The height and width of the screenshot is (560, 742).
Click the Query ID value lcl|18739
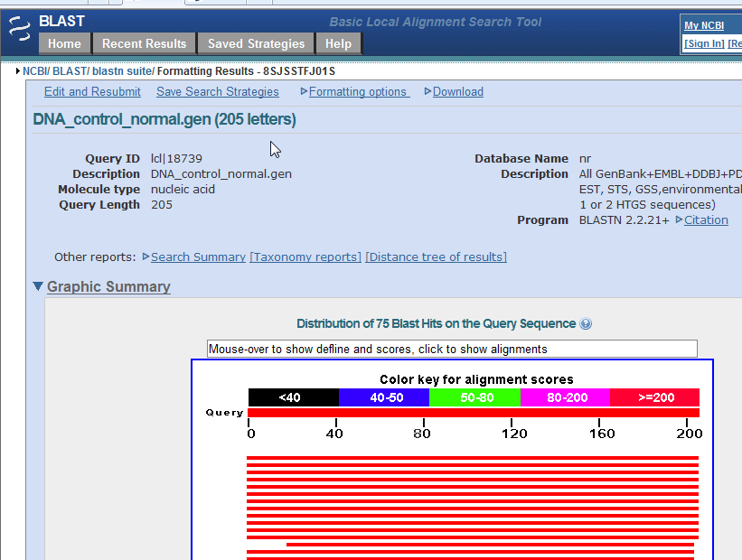click(x=176, y=158)
